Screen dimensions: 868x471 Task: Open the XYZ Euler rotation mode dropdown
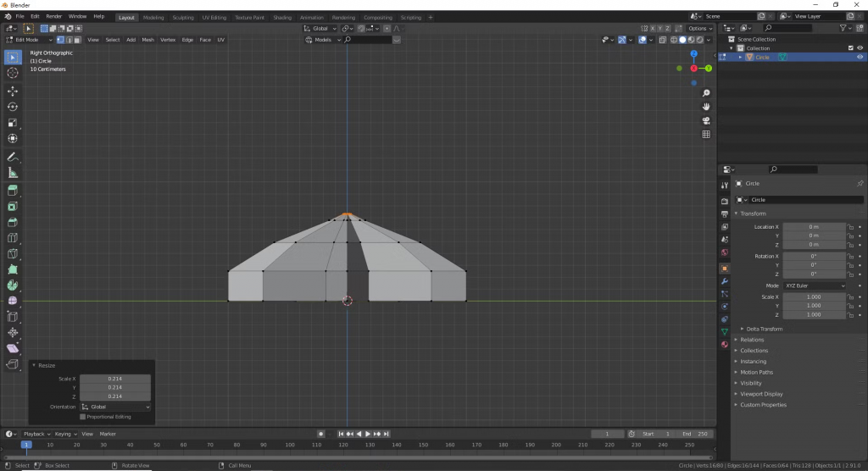815,286
